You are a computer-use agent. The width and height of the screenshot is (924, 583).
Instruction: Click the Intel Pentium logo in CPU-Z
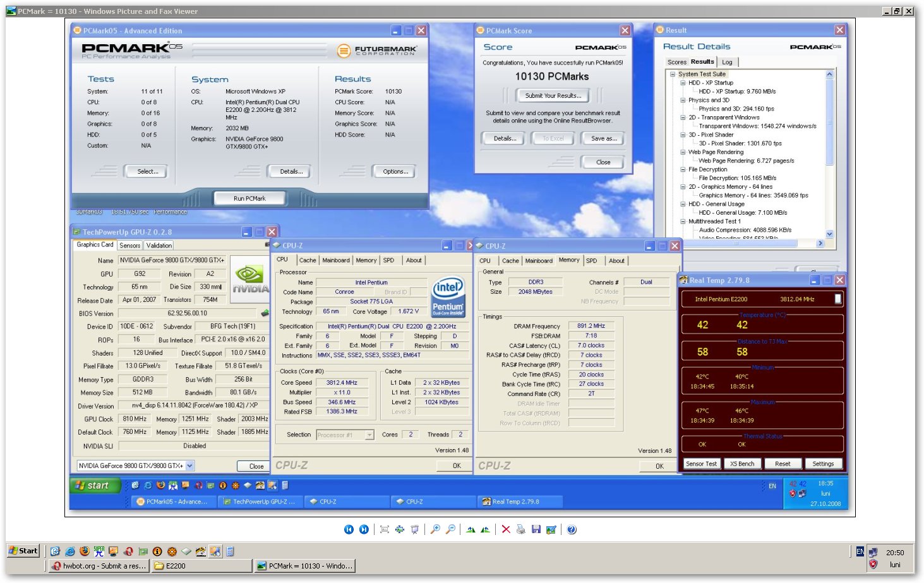point(448,298)
